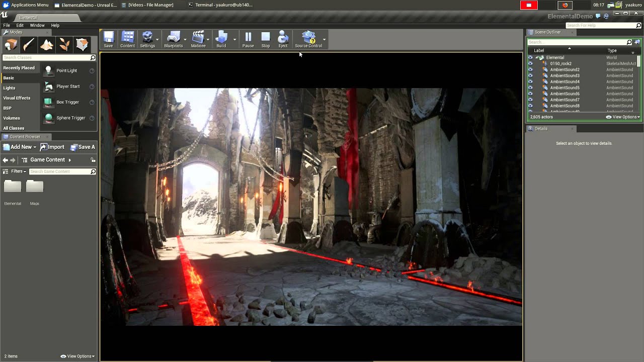Viewport: 644px width, 362px height.
Task: Pause the running simulation
Action: (248, 39)
